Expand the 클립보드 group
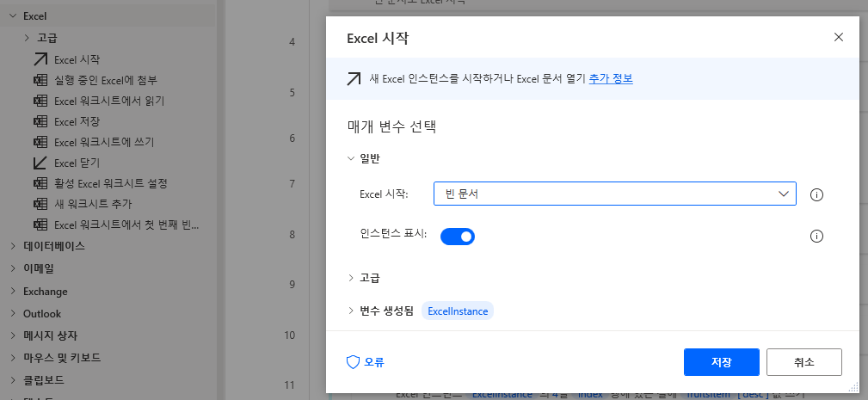868x400 pixels. [13, 380]
